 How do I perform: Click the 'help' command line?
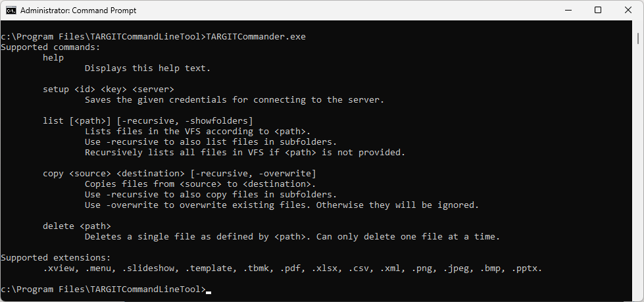pyautogui.click(x=53, y=57)
